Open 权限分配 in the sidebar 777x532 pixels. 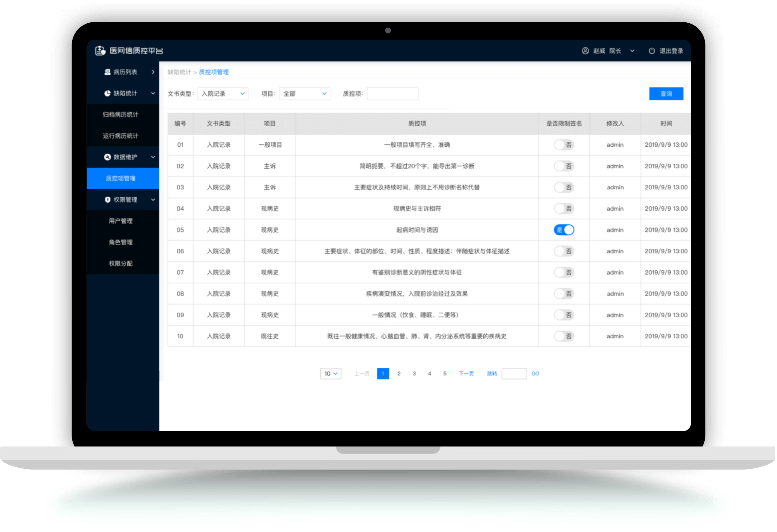click(123, 264)
